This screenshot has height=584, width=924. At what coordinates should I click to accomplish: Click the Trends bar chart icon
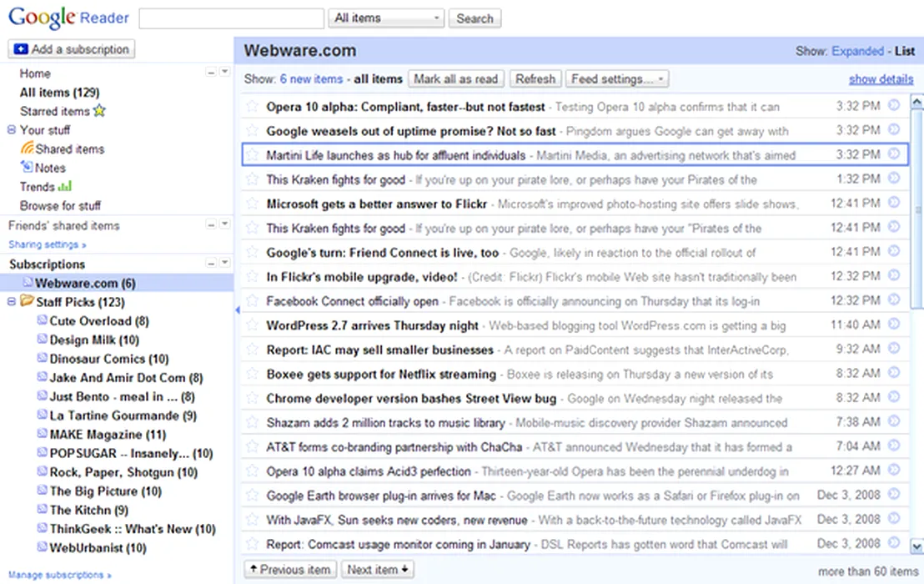[x=65, y=186]
